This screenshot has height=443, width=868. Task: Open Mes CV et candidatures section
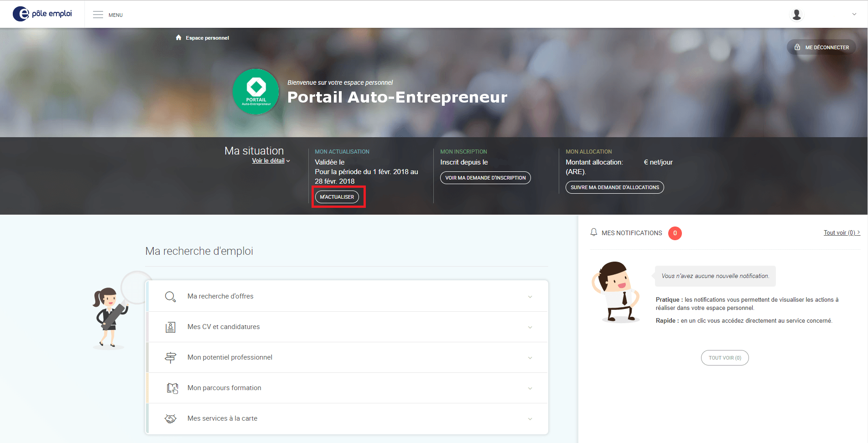[347, 327]
